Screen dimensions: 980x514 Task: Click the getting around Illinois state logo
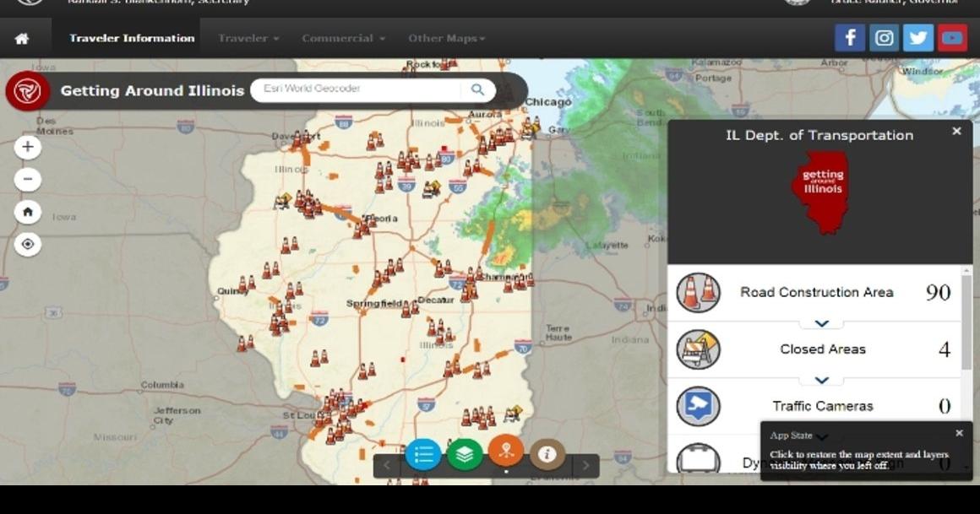[x=821, y=192]
